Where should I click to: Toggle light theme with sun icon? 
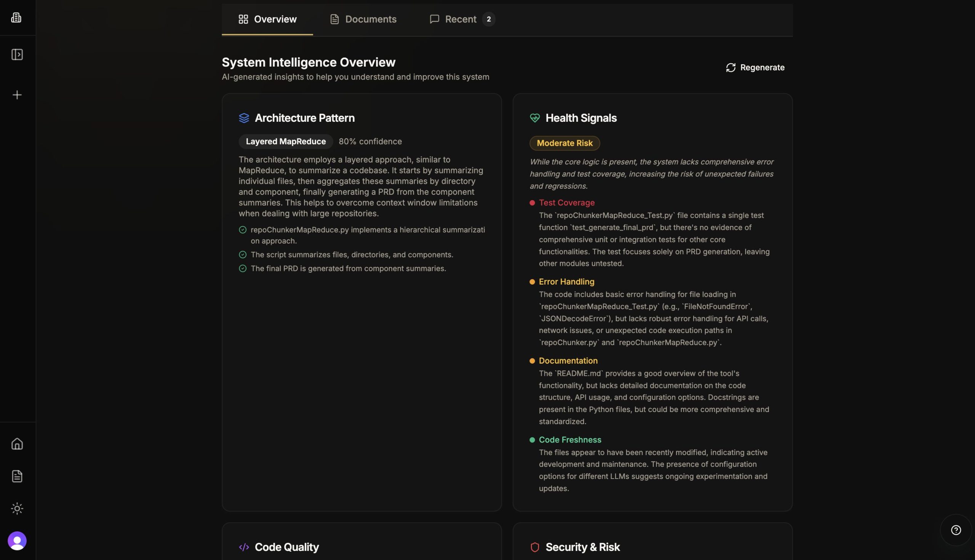click(x=17, y=509)
